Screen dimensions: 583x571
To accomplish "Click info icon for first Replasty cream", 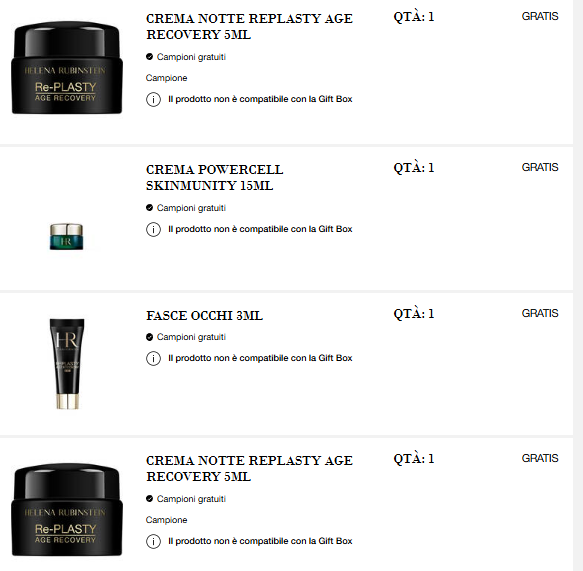I will (153, 99).
